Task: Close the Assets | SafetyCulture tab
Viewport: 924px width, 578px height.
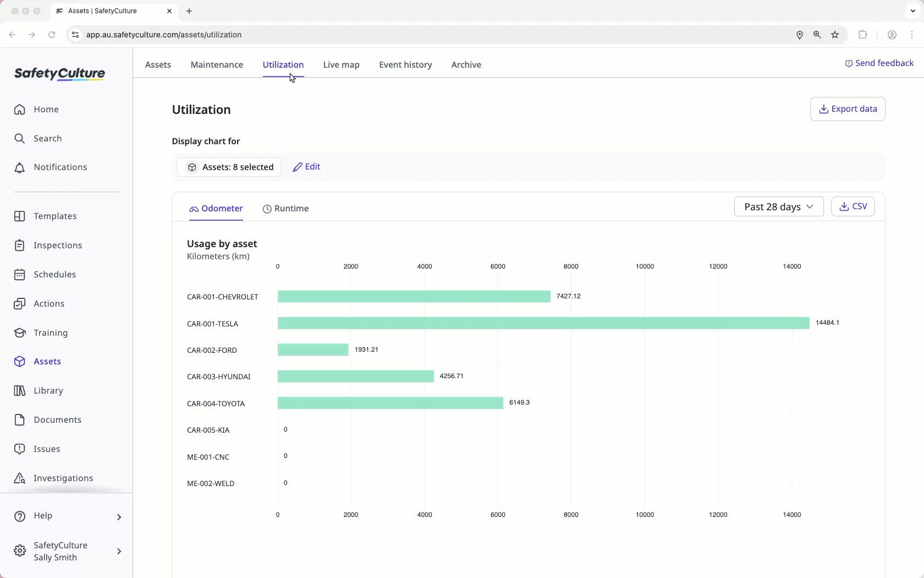Action: coord(169,11)
